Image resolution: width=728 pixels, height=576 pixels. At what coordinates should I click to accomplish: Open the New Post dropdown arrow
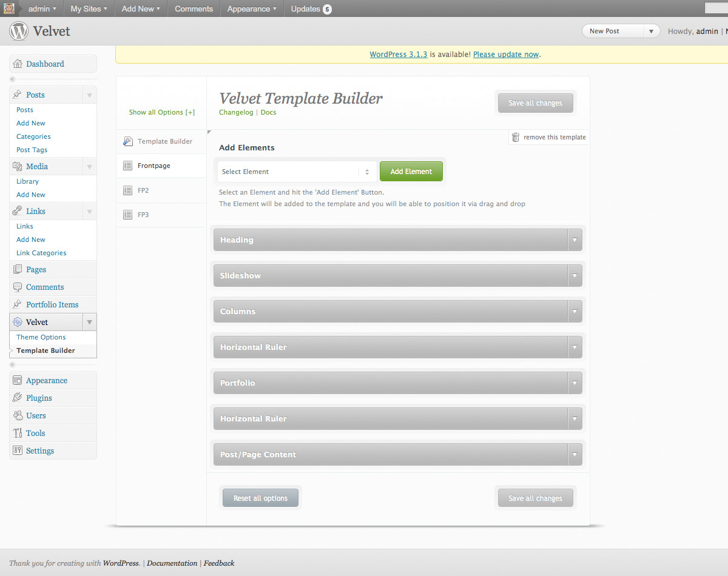click(x=652, y=31)
